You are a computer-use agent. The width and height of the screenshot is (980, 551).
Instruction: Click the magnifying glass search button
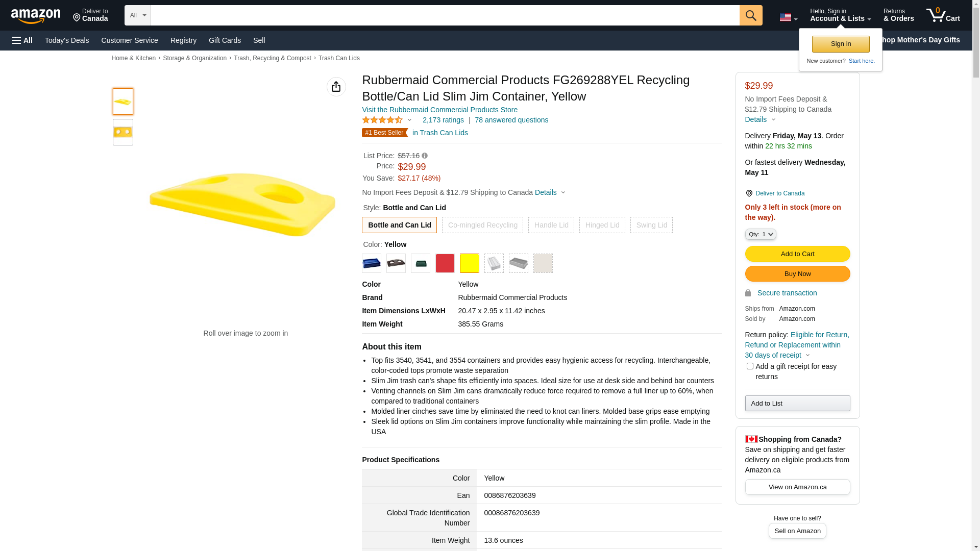(x=751, y=15)
